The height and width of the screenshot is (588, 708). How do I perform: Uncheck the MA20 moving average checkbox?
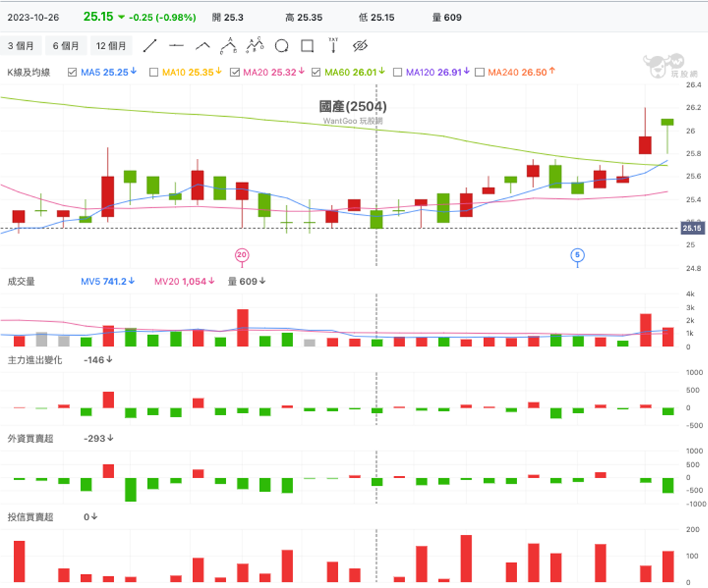click(x=234, y=72)
